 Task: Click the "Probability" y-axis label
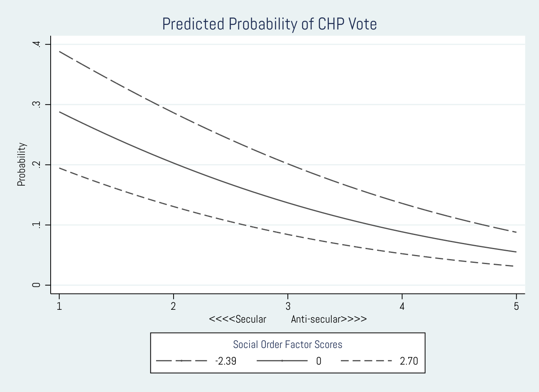[x=22, y=164]
